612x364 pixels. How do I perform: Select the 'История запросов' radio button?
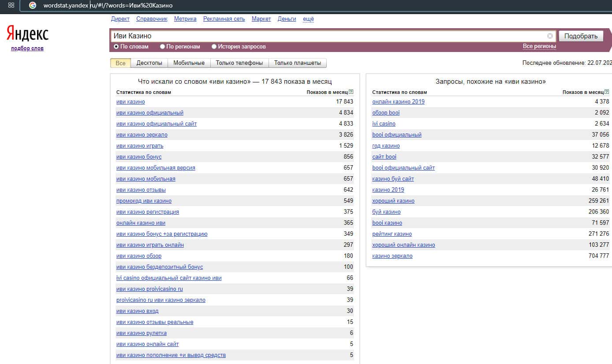(214, 46)
